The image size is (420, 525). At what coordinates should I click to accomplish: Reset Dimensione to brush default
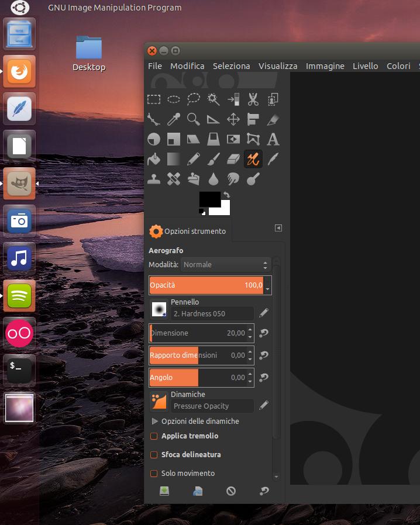coord(264,333)
